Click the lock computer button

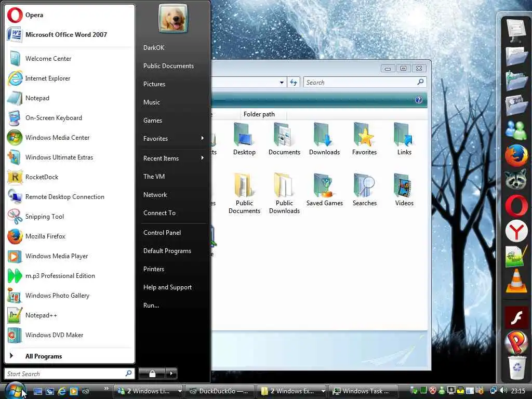pyautogui.click(x=152, y=373)
